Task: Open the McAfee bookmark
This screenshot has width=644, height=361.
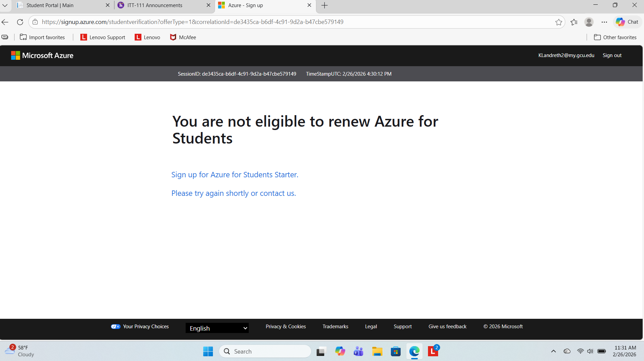Action: [183, 37]
